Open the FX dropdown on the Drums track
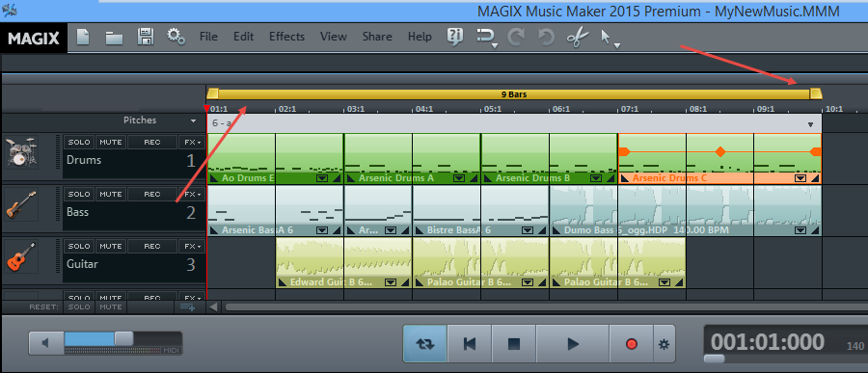 click(x=192, y=143)
